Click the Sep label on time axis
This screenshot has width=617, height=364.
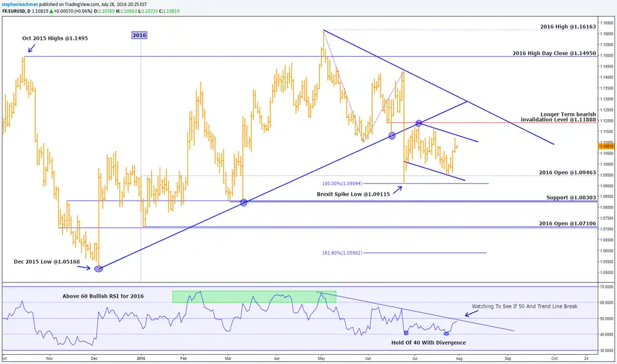[x=508, y=359]
